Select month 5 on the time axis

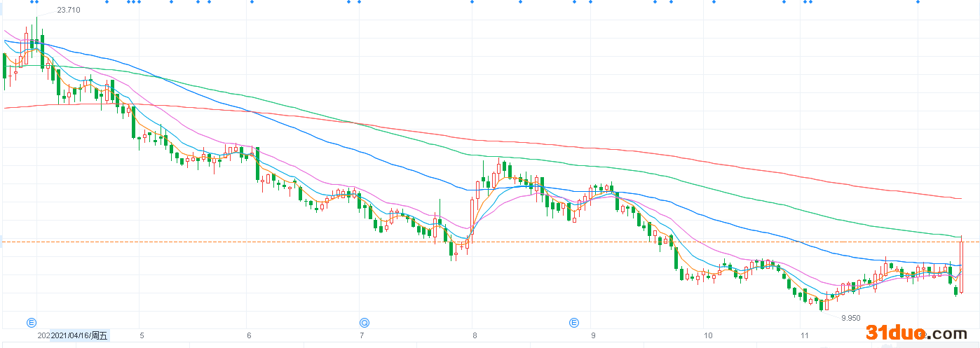click(142, 335)
